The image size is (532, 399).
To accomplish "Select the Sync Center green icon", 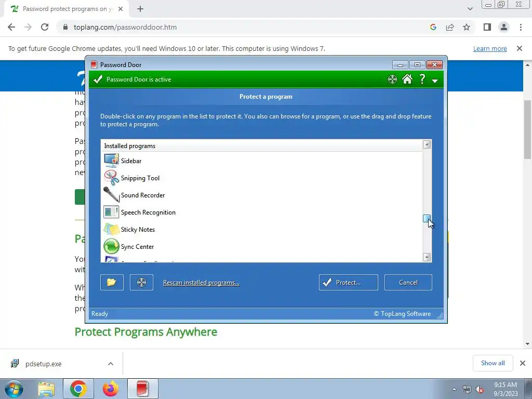I will click(111, 246).
